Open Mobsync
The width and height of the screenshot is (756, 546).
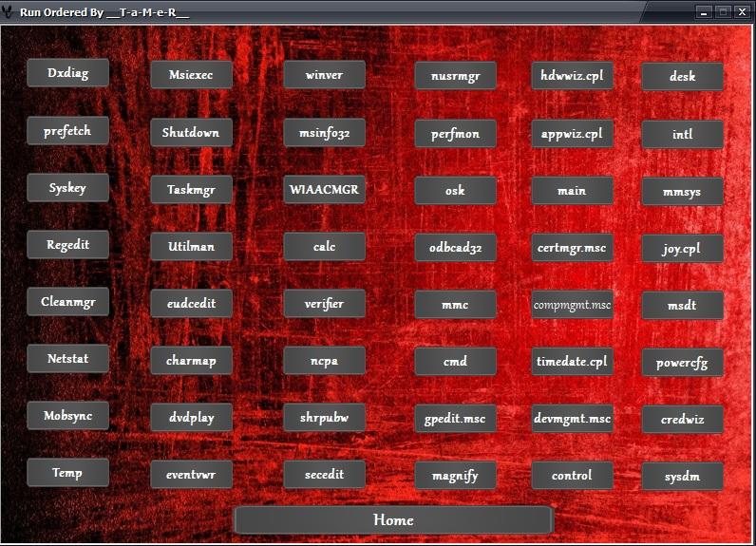[x=68, y=415]
